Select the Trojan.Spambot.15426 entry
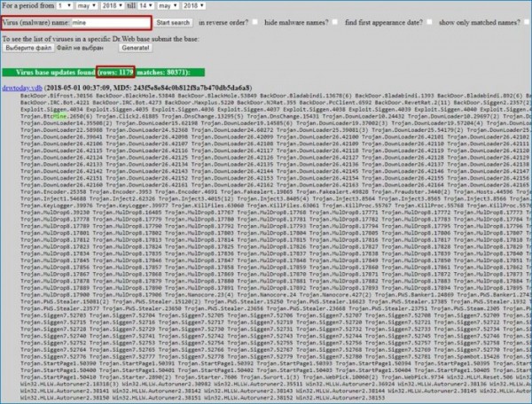 coord(469,356)
